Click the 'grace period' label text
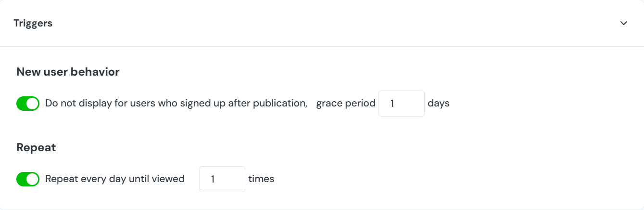 point(345,103)
